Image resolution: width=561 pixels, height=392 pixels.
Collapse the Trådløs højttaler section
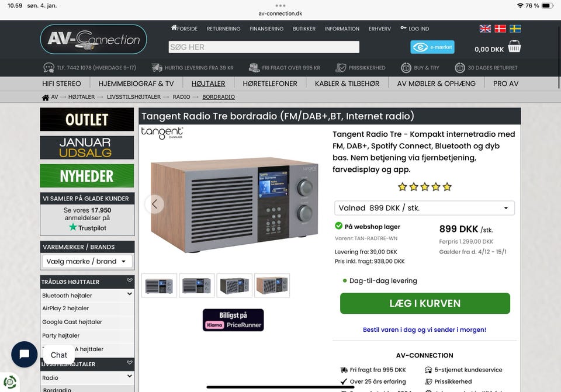coord(130,281)
